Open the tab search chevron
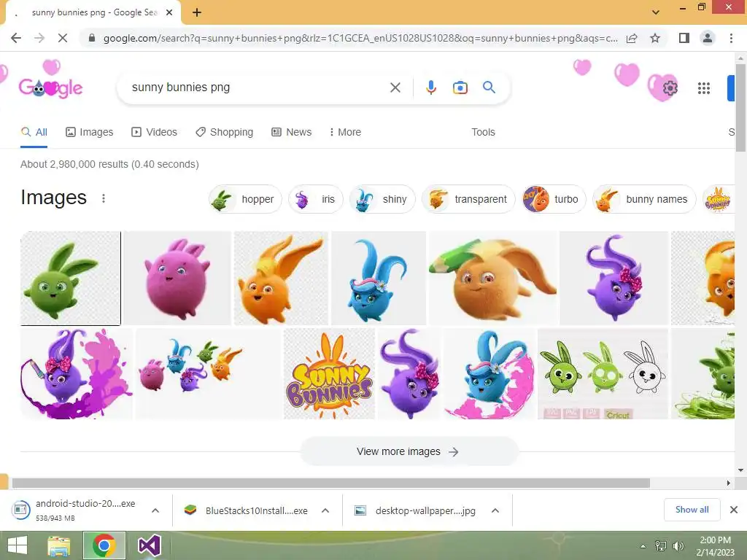 (656, 12)
